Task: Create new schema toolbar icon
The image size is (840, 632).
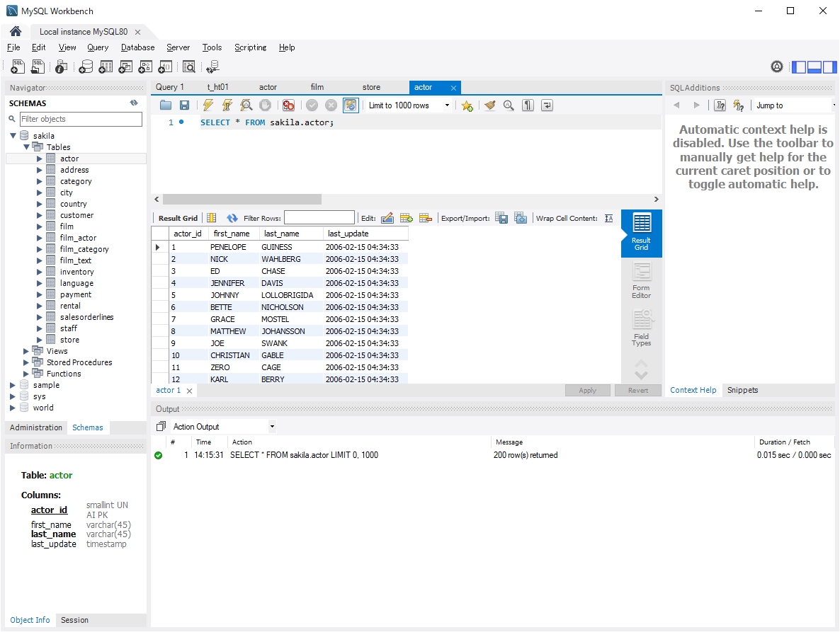Action: tap(86, 67)
